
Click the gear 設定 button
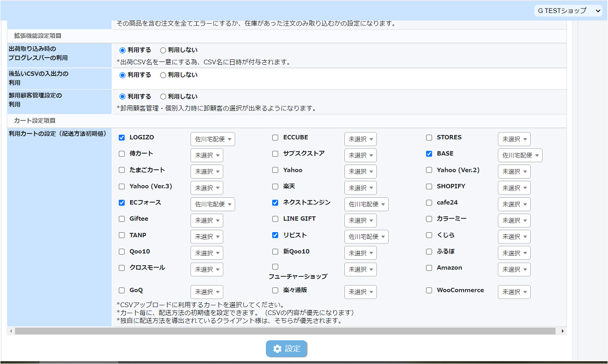287,348
